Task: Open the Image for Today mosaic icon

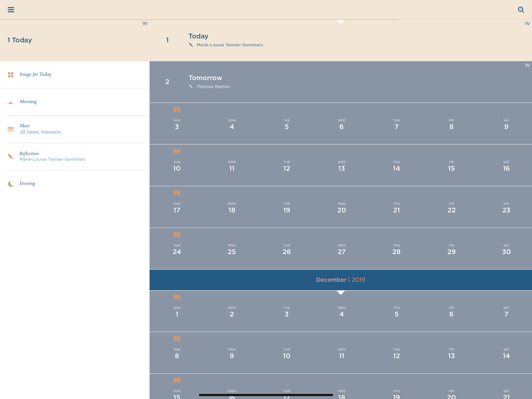Action: click(x=11, y=75)
